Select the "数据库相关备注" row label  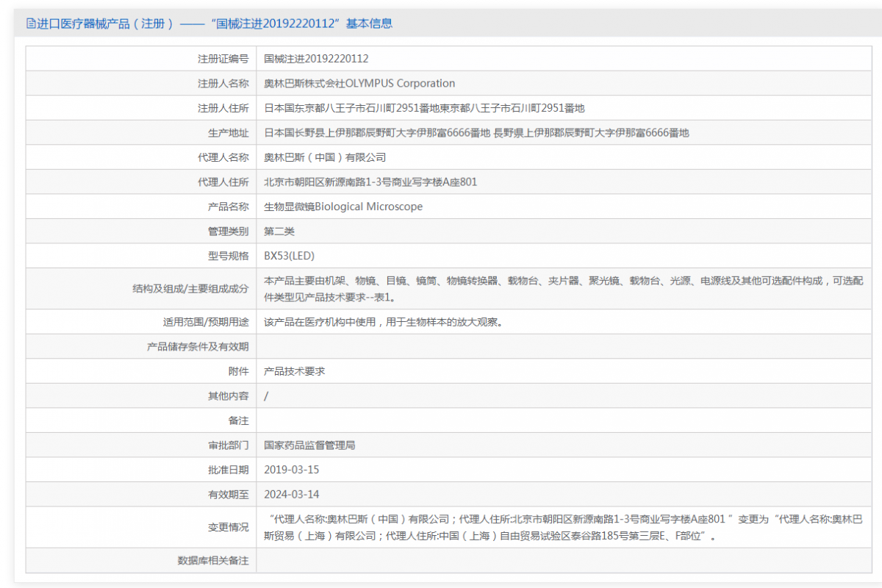click(x=213, y=561)
